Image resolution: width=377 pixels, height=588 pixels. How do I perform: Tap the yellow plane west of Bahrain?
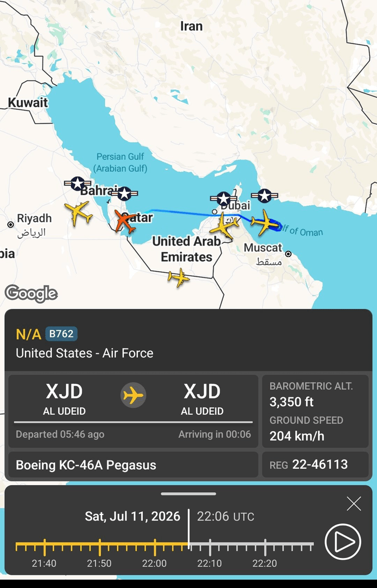78,213
